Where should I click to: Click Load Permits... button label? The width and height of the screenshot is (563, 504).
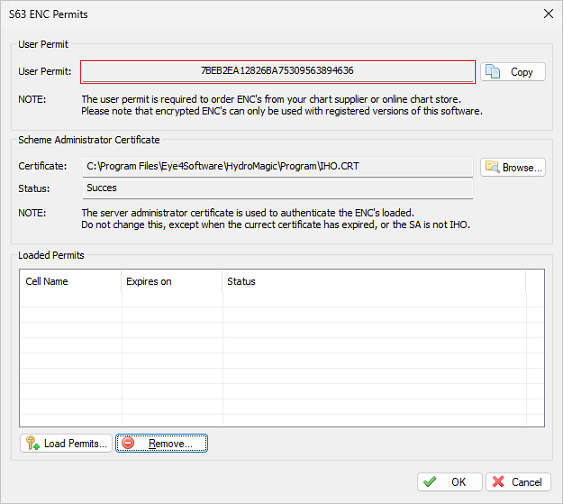pos(75,444)
